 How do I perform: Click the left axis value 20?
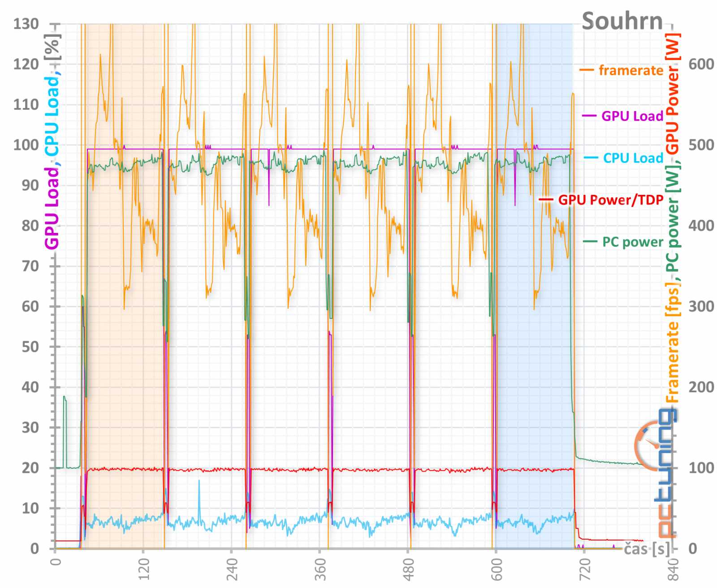30,468
